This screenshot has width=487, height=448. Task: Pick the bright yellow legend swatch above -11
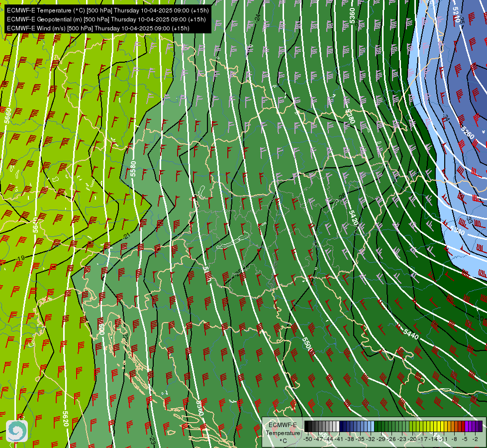443,427
